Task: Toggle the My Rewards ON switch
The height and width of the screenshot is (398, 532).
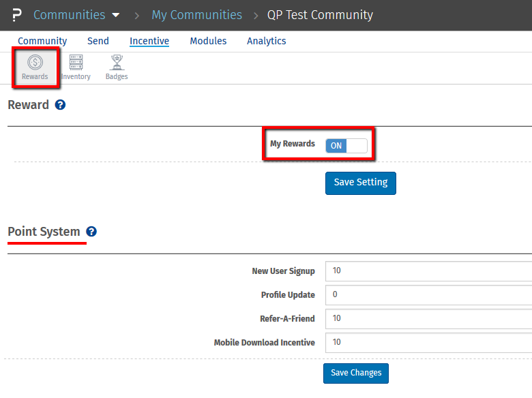Action: coord(346,146)
